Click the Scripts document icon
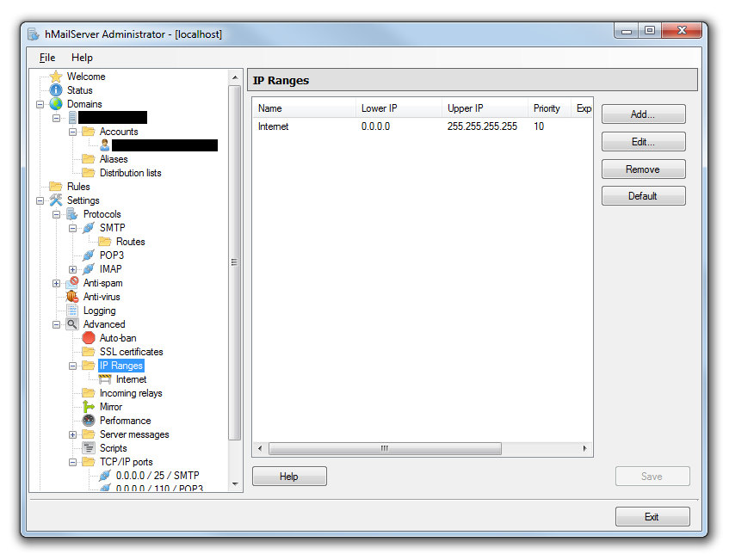 tap(89, 448)
